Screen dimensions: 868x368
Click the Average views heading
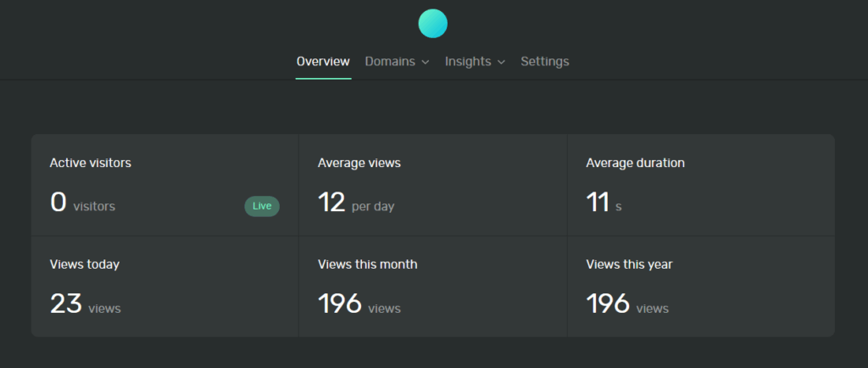(359, 163)
